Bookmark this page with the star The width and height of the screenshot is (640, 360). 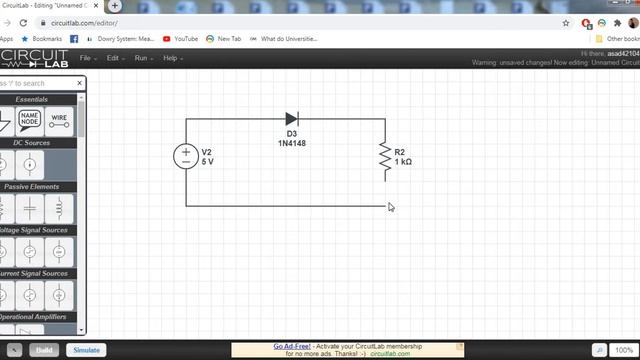click(566, 23)
